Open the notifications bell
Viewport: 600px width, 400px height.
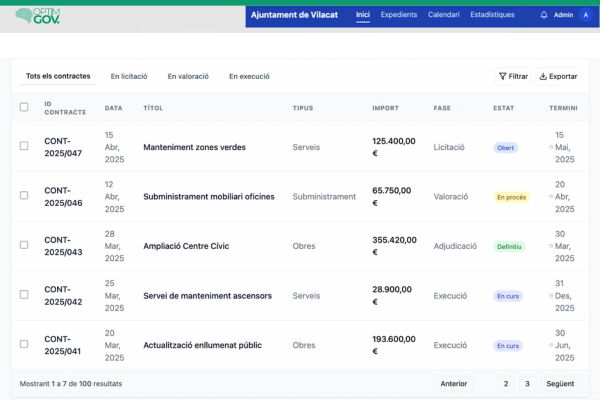click(544, 15)
